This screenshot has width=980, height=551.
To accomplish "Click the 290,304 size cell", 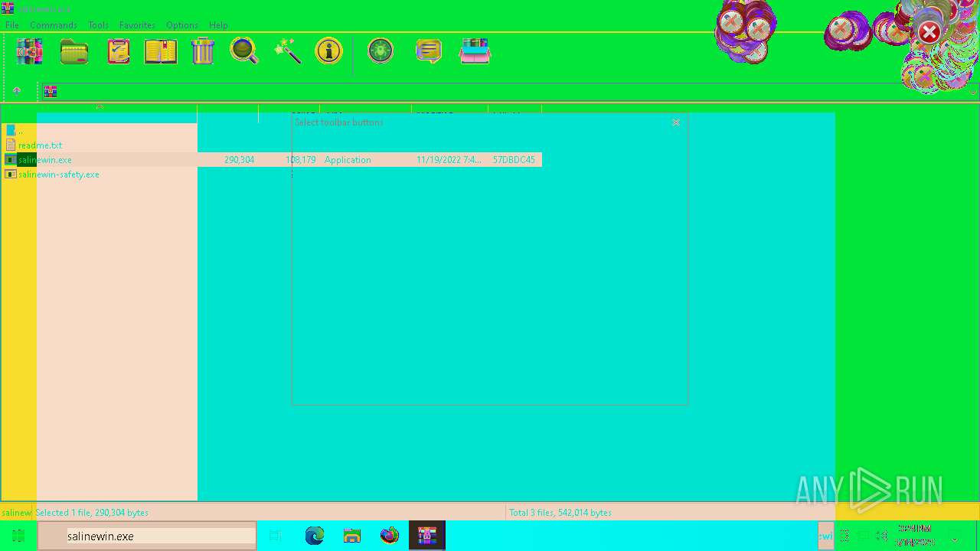I will pos(240,160).
